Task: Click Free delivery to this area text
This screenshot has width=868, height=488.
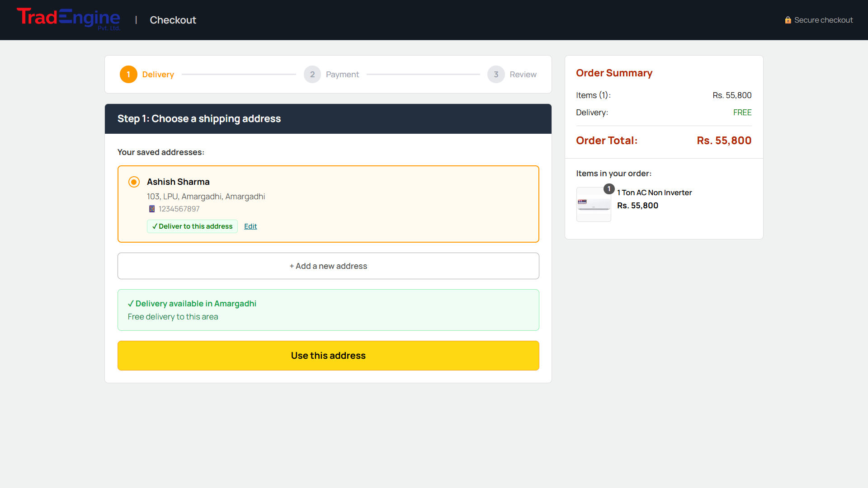Action: 173,317
